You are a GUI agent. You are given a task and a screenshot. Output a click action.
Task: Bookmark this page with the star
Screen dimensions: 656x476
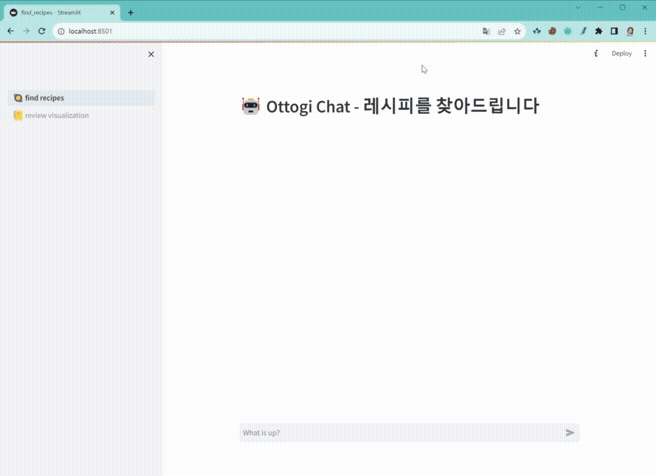tap(518, 31)
